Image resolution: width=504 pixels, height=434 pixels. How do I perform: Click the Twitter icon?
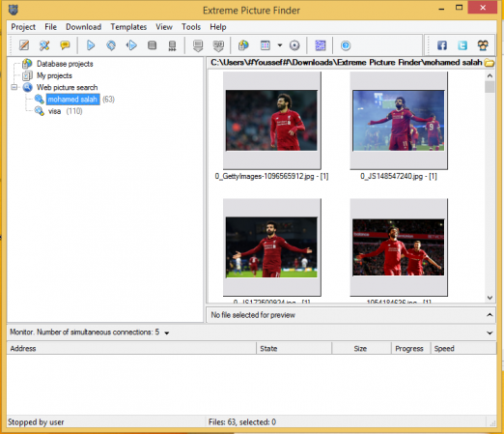462,45
